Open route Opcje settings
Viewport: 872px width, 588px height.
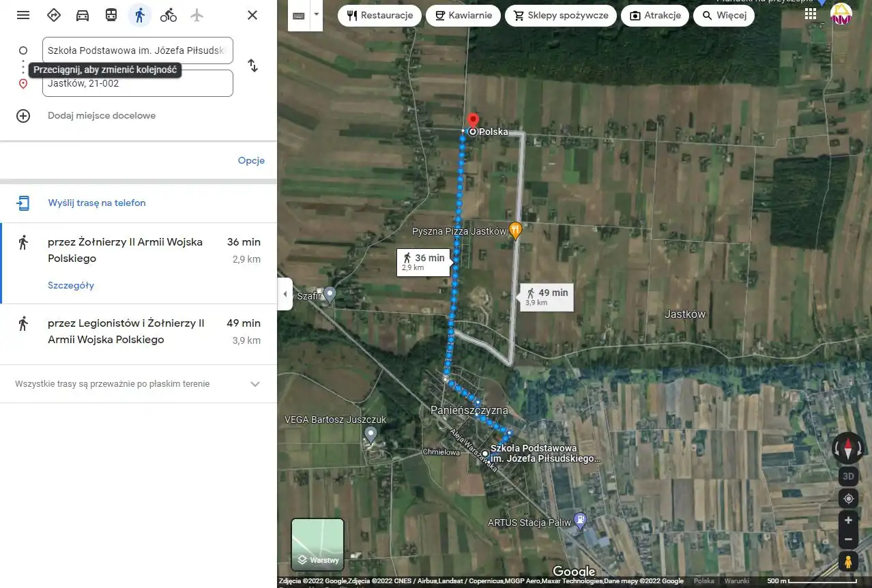pos(251,161)
